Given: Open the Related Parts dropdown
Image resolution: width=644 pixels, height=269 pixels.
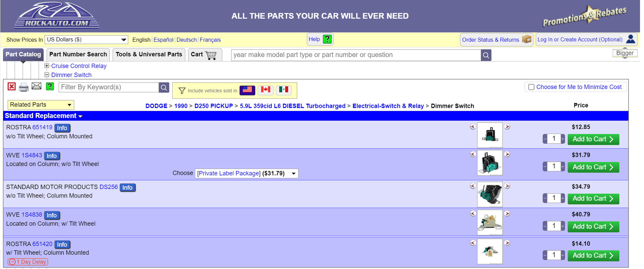Looking at the screenshot, I should 41,105.
